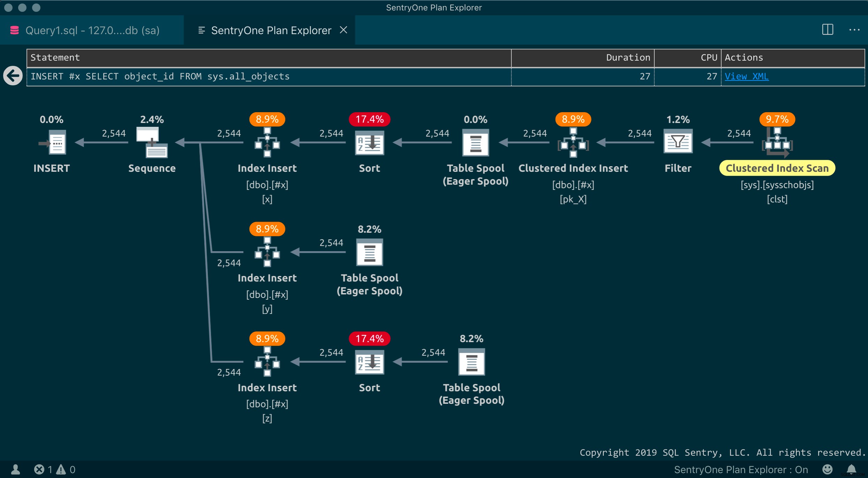
Task: Select the Clustered Index Insert operator icon
Action: point(573,142)
